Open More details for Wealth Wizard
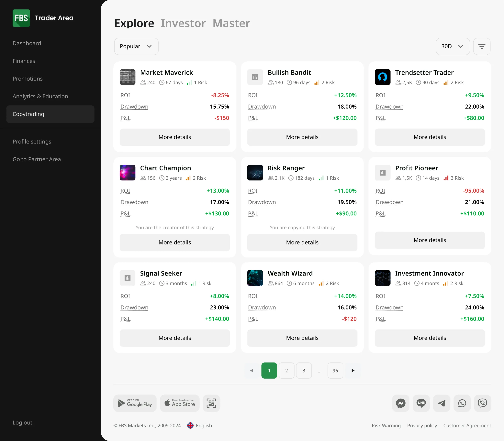 pyautogui.click(x=302, y=338)
